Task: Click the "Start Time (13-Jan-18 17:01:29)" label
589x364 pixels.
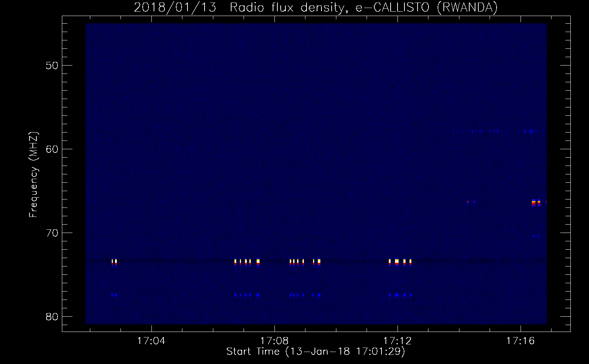Action: [x=316, y=352]
